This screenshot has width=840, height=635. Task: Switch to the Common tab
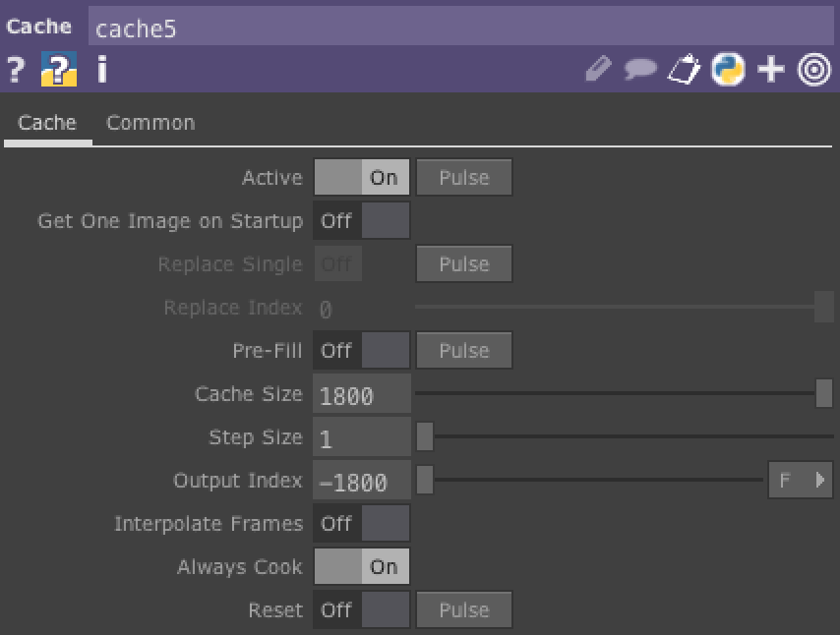[150, 123]
